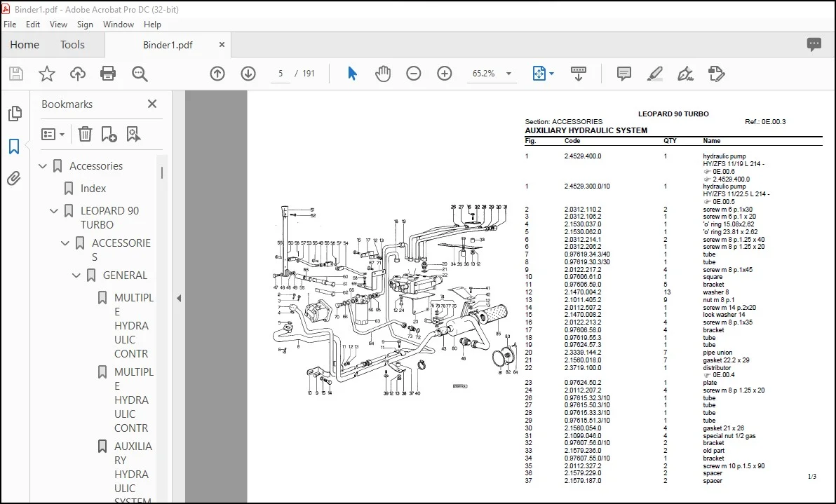This screenshot has width=836, height=504.
Task: Open the Stamp tool
Action: tap(717, 74)
